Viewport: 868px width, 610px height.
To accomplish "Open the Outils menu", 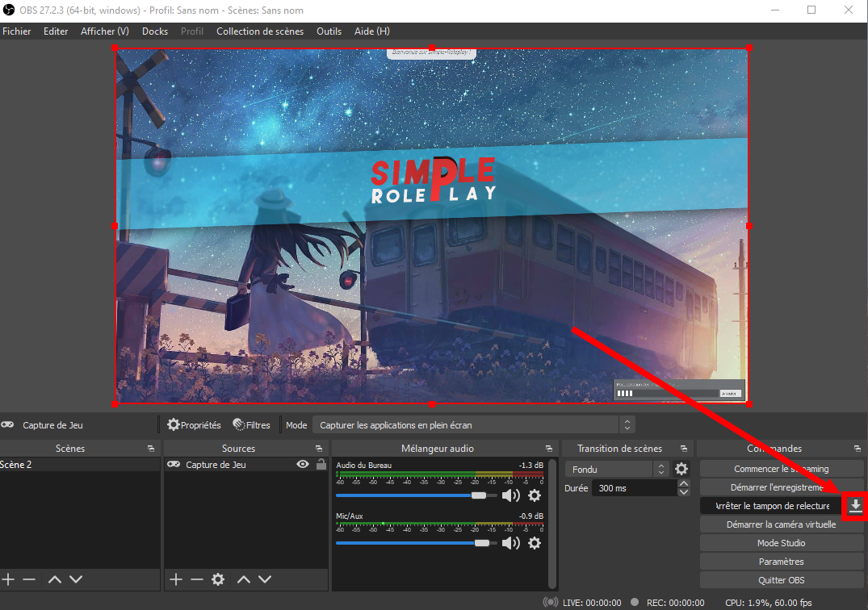I will (329, 31).
